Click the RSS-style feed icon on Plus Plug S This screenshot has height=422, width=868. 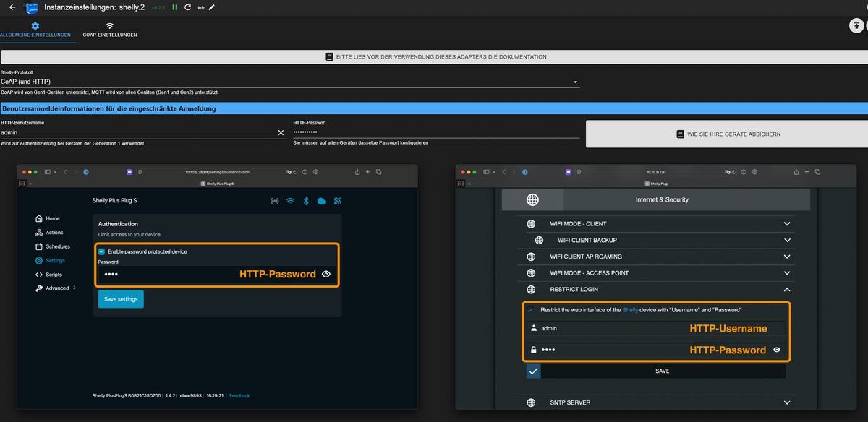[337, 201]
